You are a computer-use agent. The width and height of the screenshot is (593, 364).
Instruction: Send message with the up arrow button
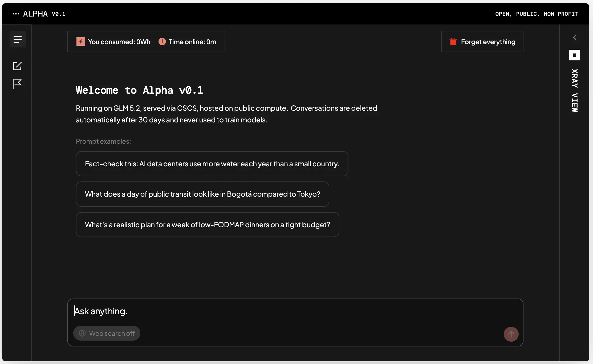(511, 334)
